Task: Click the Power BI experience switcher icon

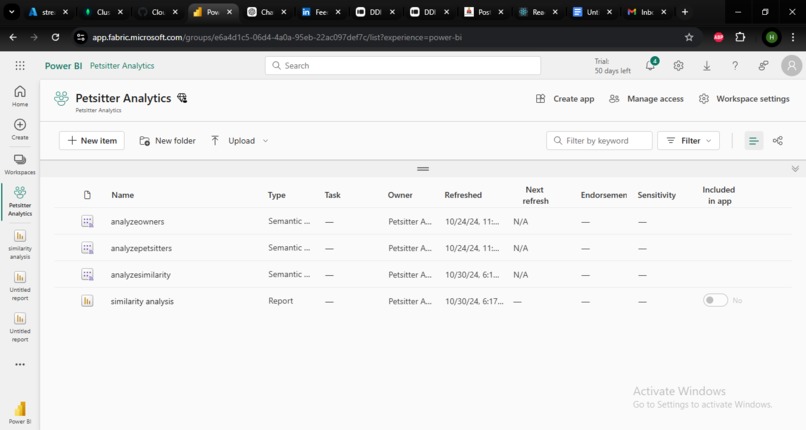Action: pos(20,413)
